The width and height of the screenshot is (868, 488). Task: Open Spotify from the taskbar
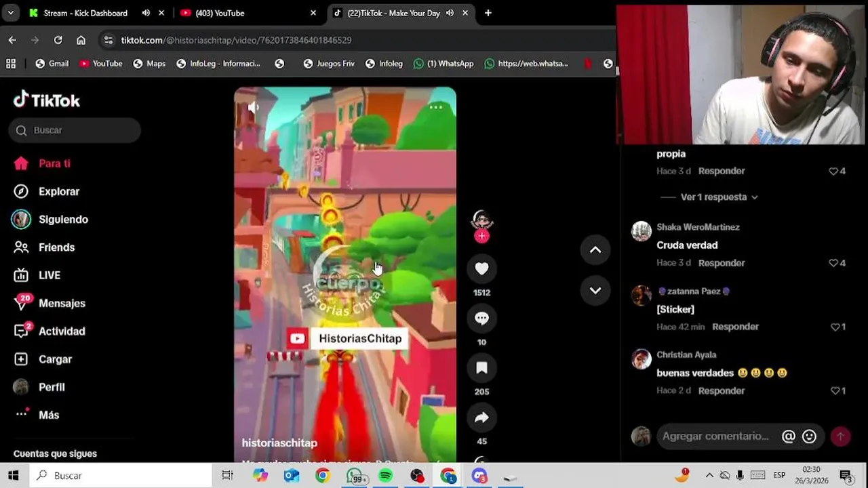(x=385, y=476)
